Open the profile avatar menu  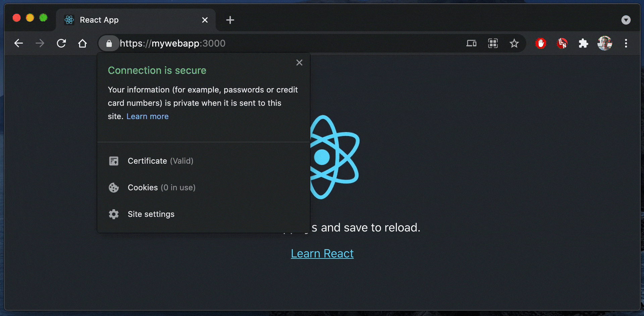pyautogui.click(x=605, y=43)
